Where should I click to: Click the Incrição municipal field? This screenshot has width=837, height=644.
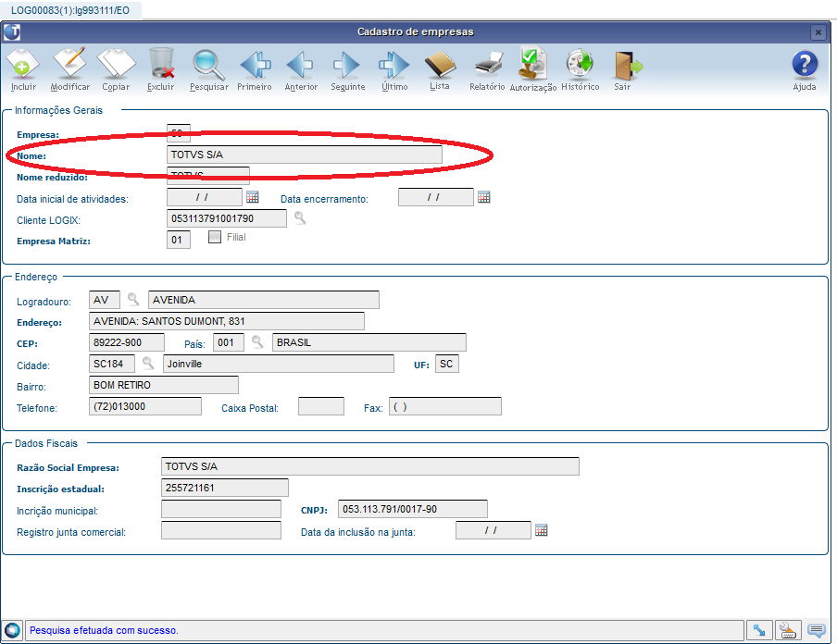click(x=221, y=509)
